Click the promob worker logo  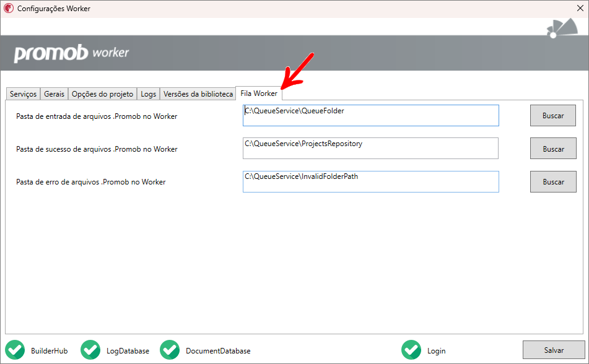pyautogui.click(x=71, y=53)
